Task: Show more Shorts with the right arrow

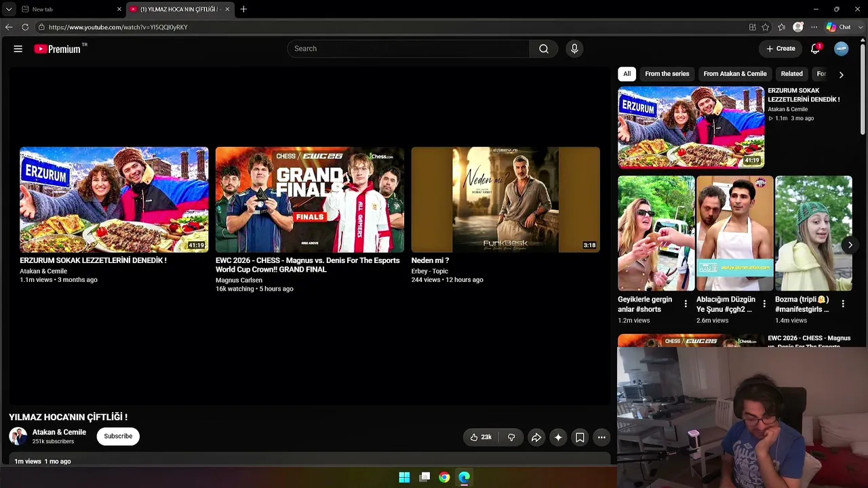Action: 850,245
